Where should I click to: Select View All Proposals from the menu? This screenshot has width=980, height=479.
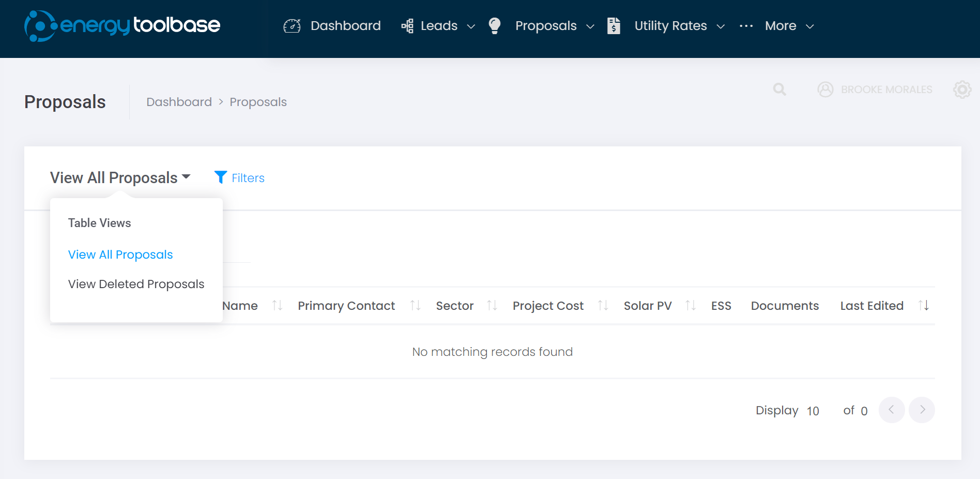tap(120, 254)
